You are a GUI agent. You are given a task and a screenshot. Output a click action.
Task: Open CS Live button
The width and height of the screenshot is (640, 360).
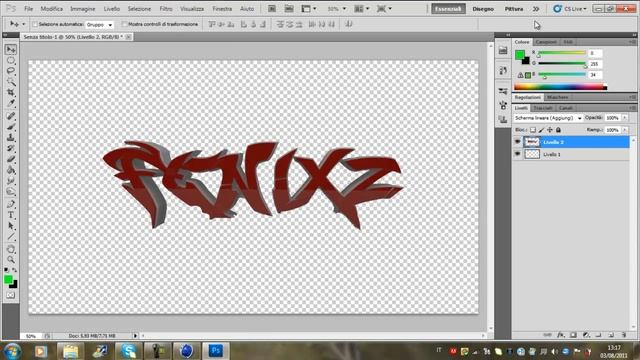pyautogui.click(x=570, y=9)
